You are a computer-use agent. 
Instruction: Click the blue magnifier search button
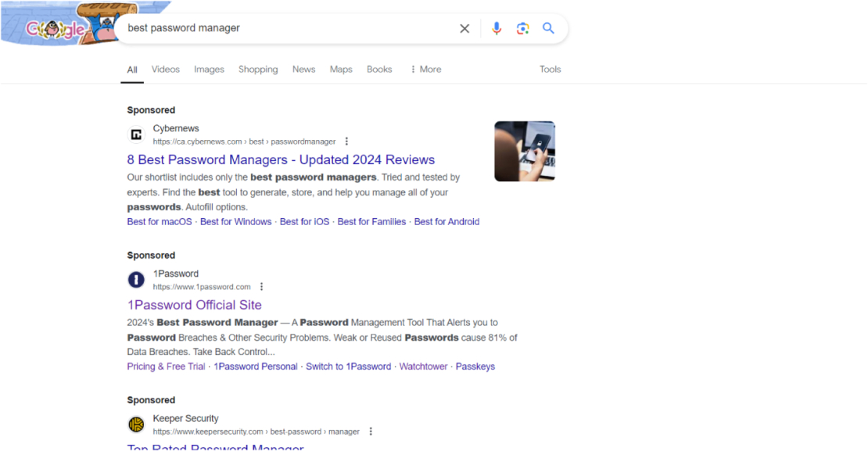click(549, 28)
